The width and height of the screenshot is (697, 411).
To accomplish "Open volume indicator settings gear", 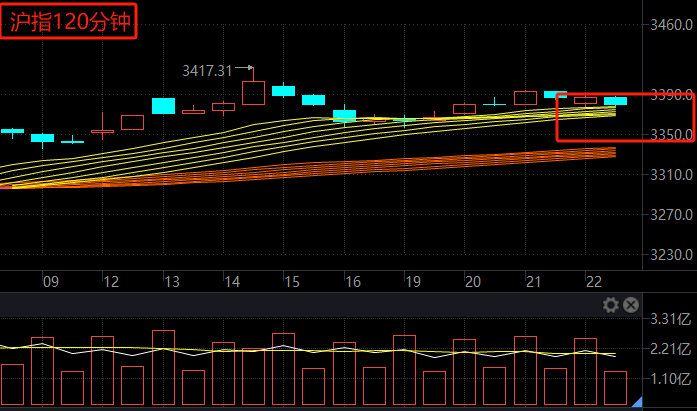I will click(x=611, y=305).
